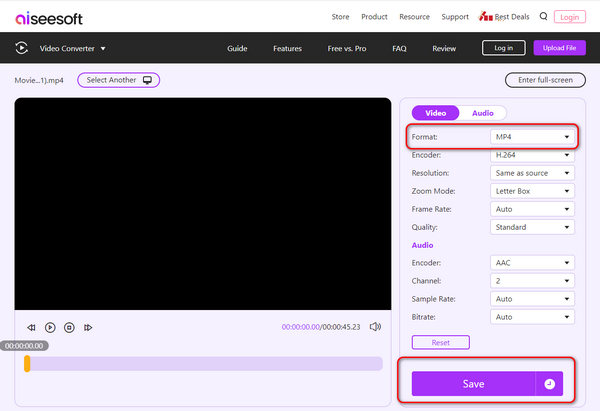The width and height of the screenshot is (600, 411).
Task: Switch to the Audio settings toggle
Action: pyautogui.click(x=483, y=113)
